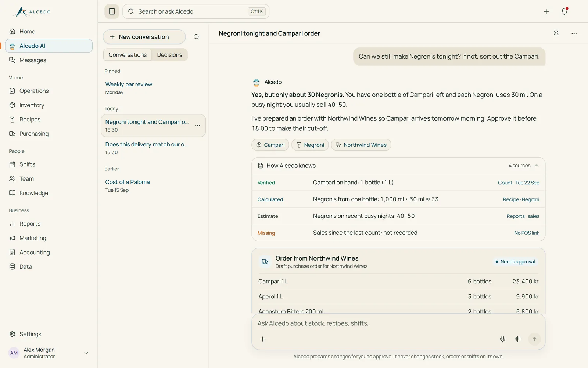The image size is (588, 368).
Task: Open the Data page
Action: (x=49, y=267)
